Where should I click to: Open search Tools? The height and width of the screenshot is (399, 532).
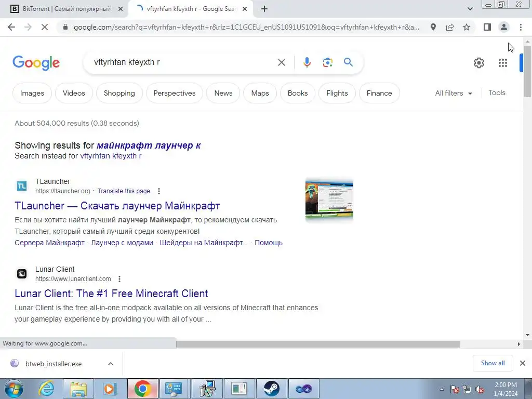point(497,92)
